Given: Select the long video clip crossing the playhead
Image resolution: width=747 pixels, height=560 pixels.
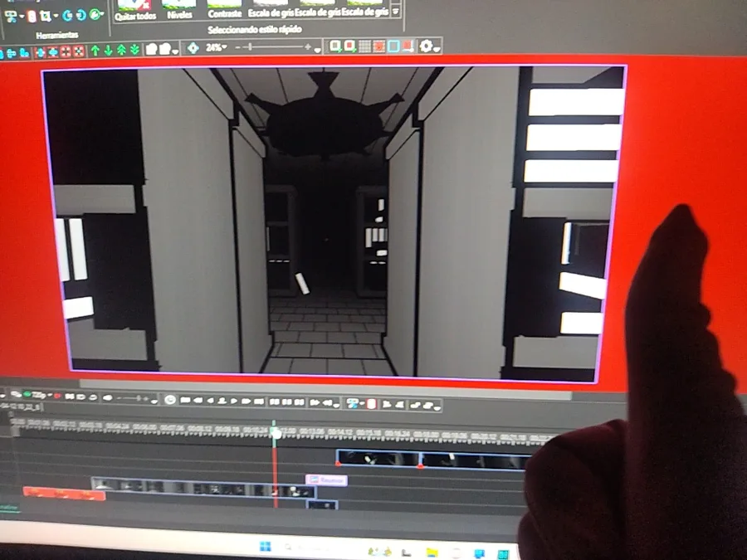Looking at the screenshot, I should (x=203, y=487).
